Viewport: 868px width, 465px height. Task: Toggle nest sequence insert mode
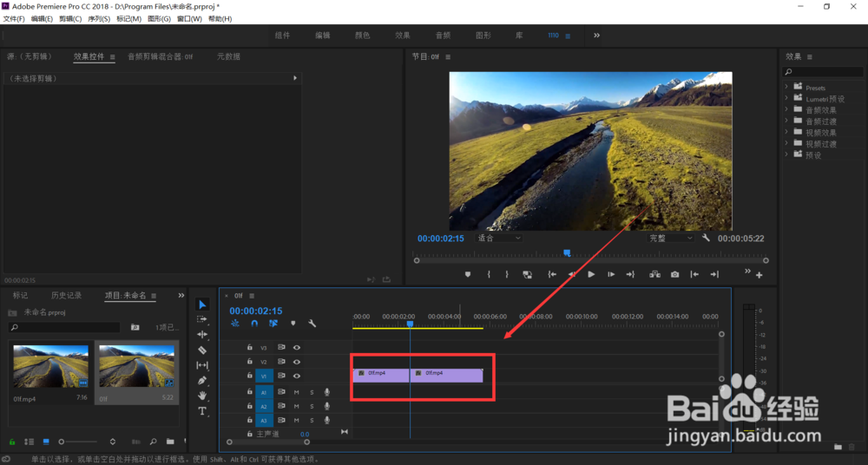pos(235,324)
